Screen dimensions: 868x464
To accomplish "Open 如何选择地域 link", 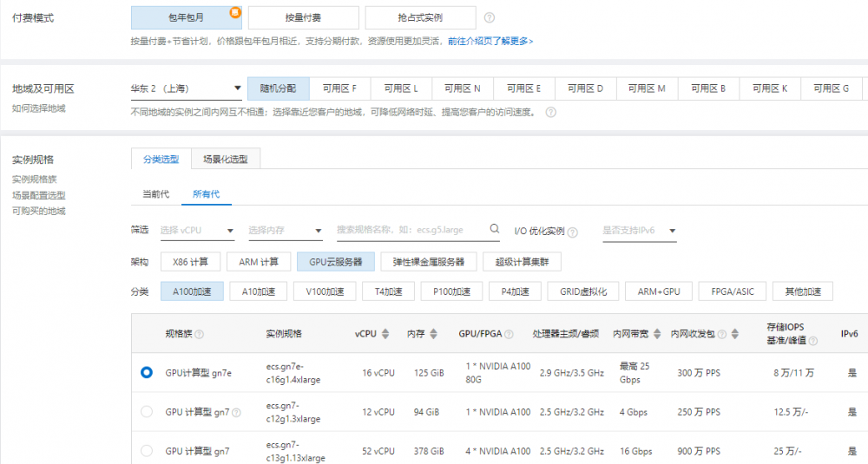I will coord(39,108).
